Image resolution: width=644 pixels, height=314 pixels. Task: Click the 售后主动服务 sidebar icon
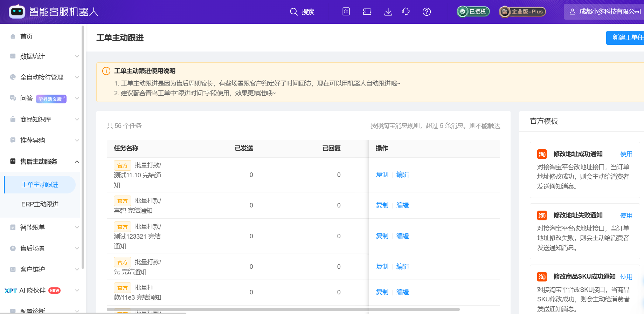pos(13,161)
